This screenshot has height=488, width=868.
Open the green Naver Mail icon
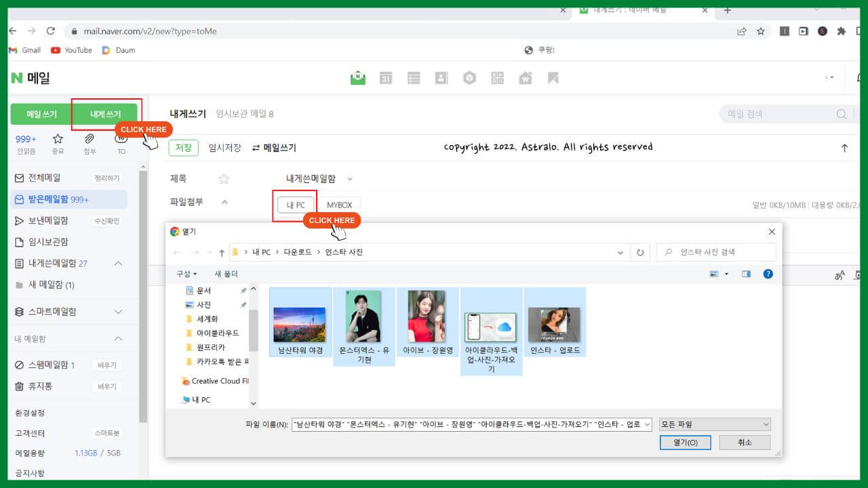[x=357, y=77]
